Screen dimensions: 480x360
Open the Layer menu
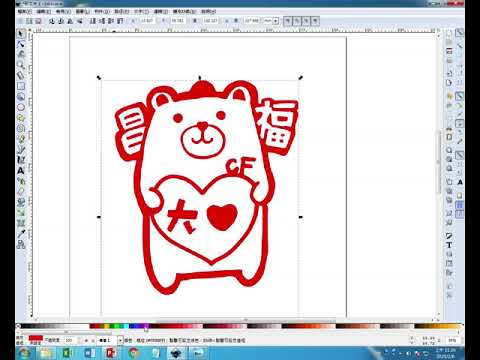click(x=82, y=11)
